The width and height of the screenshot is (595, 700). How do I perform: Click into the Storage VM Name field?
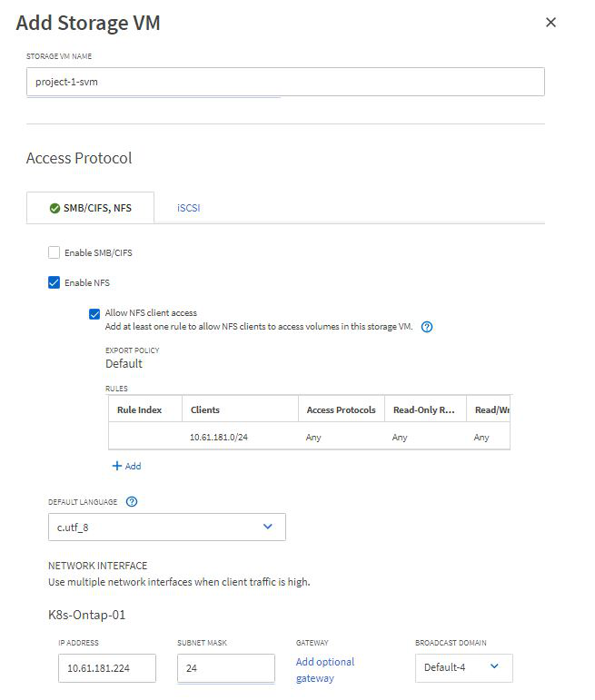(x=285, y=81)
